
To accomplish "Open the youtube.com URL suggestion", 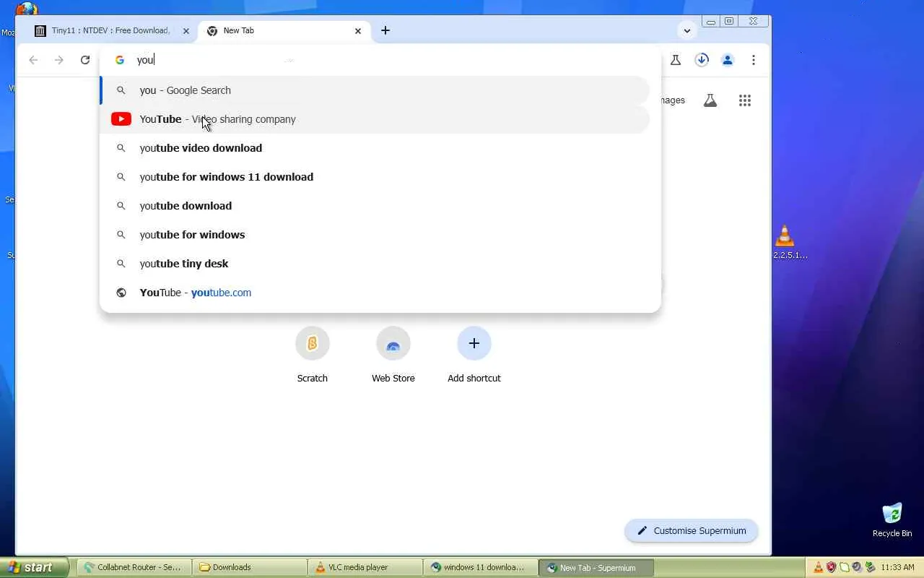I will 375,293.
